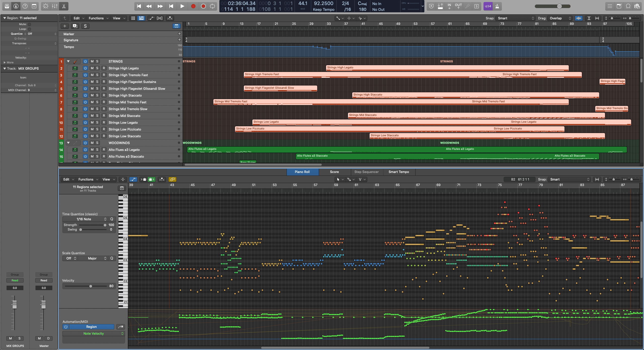
Task: Solo the Alto Flues a3 Legato track
Action: pos(97,150)
